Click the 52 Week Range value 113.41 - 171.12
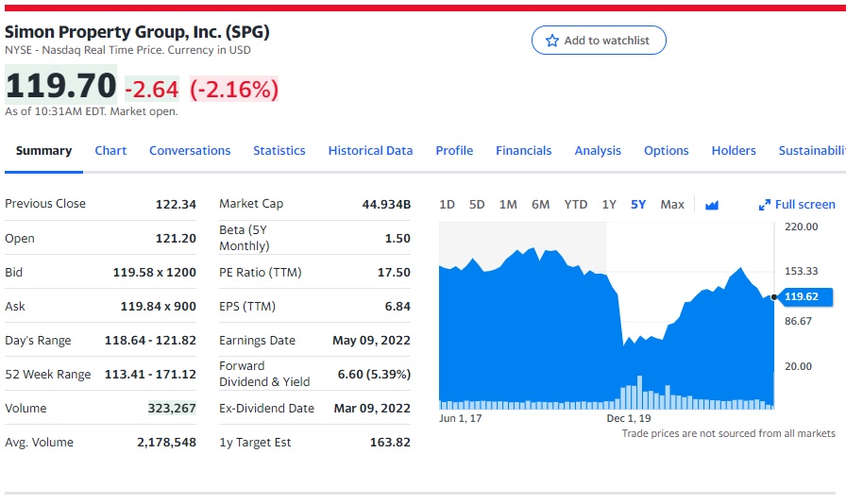846x504 pixels. tap(150, 375)
